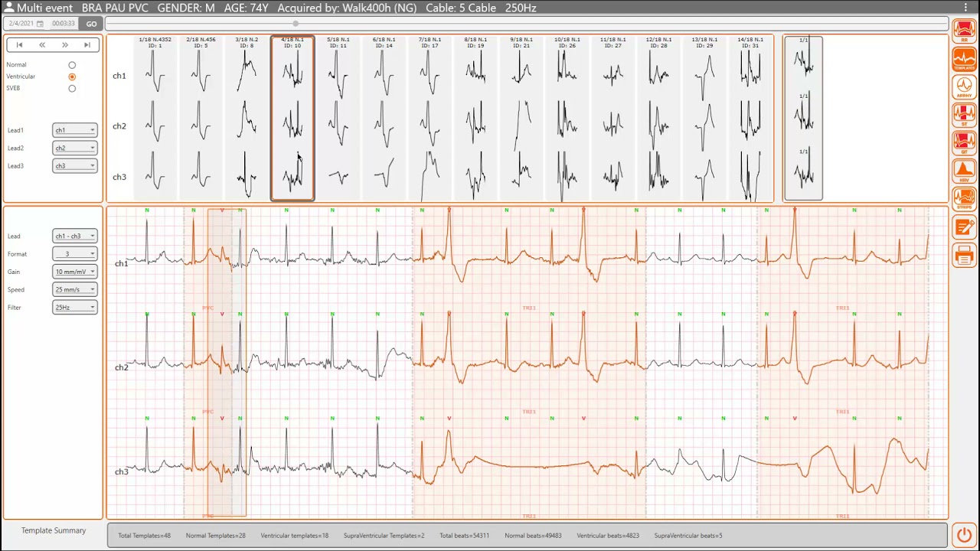Click the SupraVentricular Templates=2 entry
The height and width of the screenshot is (551, 980).
coord(384,536)
